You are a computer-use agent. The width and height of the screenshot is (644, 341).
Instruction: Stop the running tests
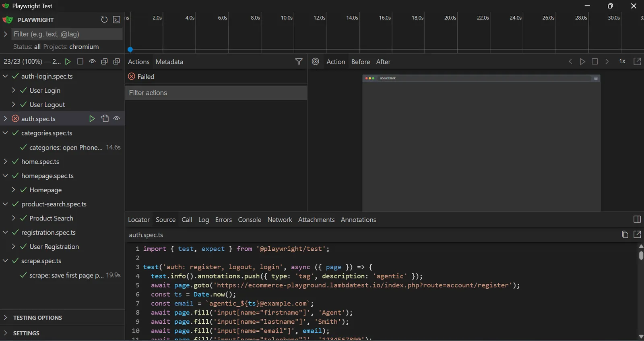pyautogui.click(x=80, y=62)
